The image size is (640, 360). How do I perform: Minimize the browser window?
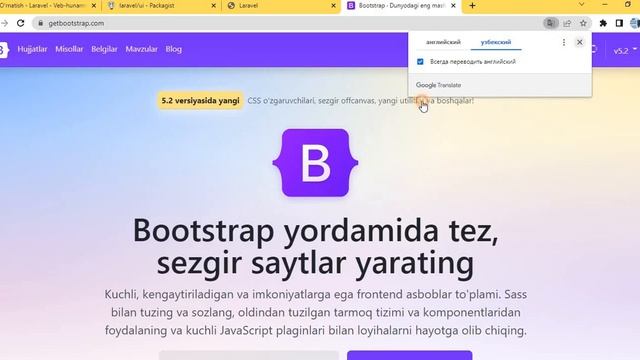604,4
